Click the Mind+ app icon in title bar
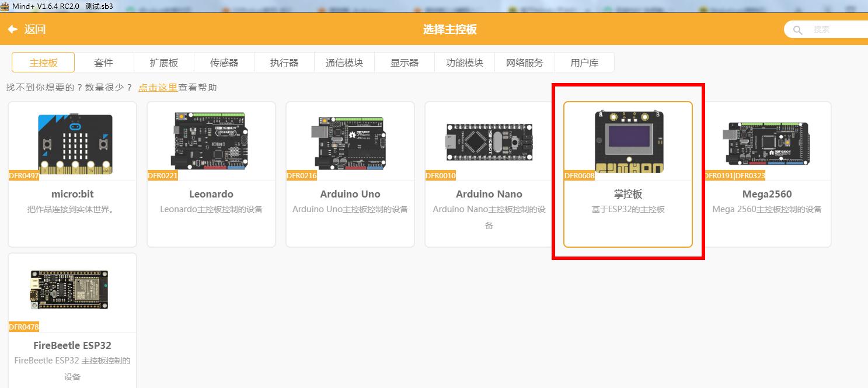Image resolution: width=868 pixels, height=388 pixels. point(5,6)
